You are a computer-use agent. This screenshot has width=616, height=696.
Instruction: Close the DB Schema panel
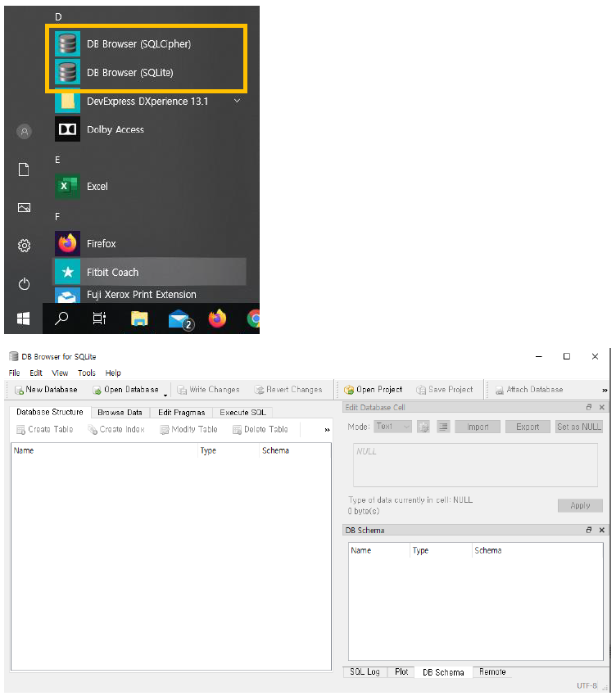[602, 530]
